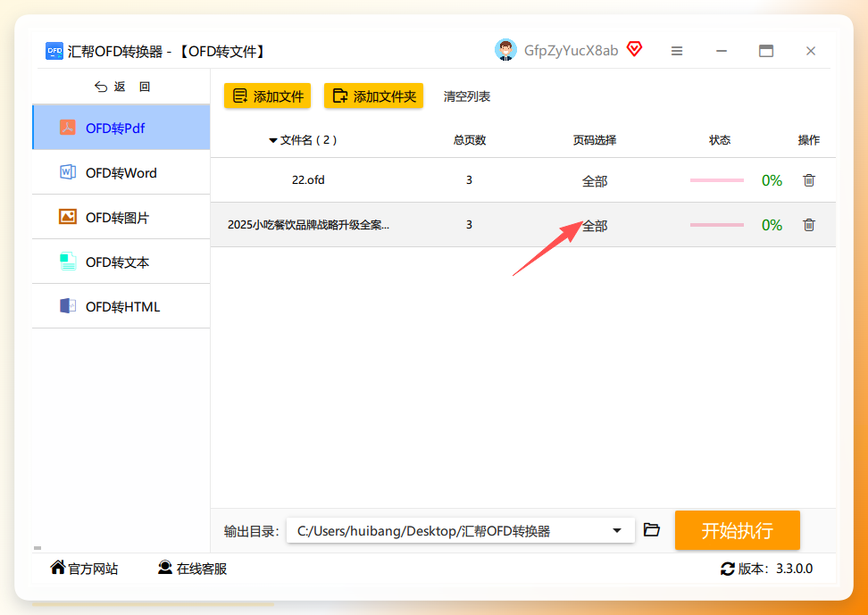
Task: Select the 2025小吃餐饮品牌 file row
Action: coord(523,225)
